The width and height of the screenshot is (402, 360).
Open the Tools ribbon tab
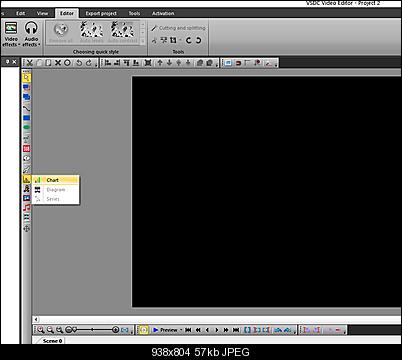point(134,13)
